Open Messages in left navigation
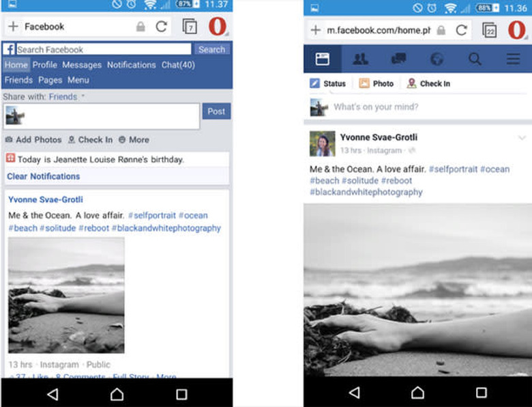Image resolution: width=532 pixels, height=407 pixels. click(82, 65)
